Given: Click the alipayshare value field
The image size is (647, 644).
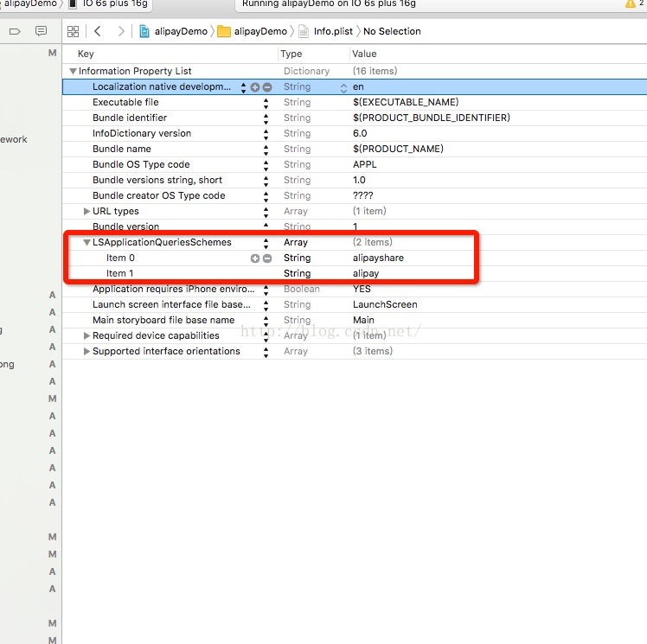Looking at the screenshot, I should click(378, 258).
